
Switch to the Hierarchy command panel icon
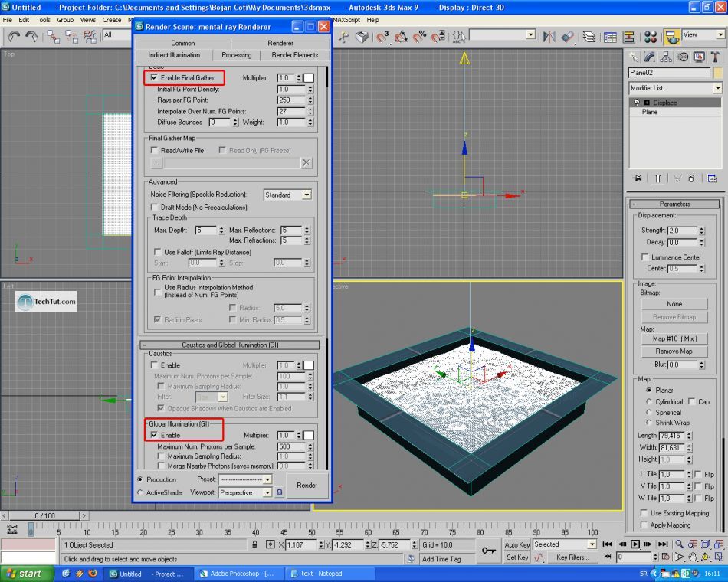coord(666,57)
